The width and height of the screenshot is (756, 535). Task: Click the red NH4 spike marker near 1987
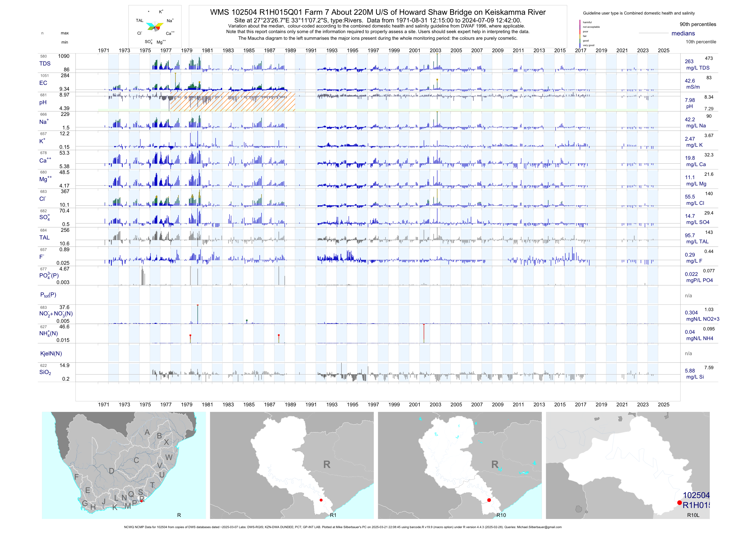point(279,335)
